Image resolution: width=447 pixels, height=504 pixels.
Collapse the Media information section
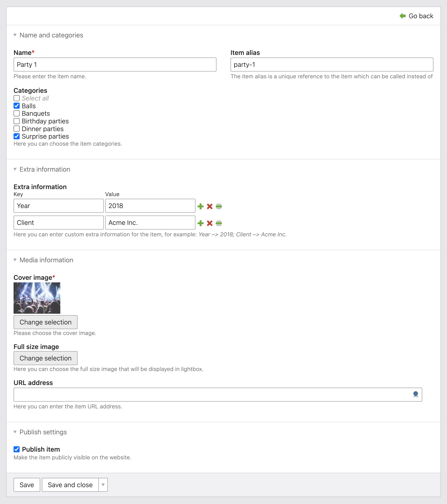point(15,260)
